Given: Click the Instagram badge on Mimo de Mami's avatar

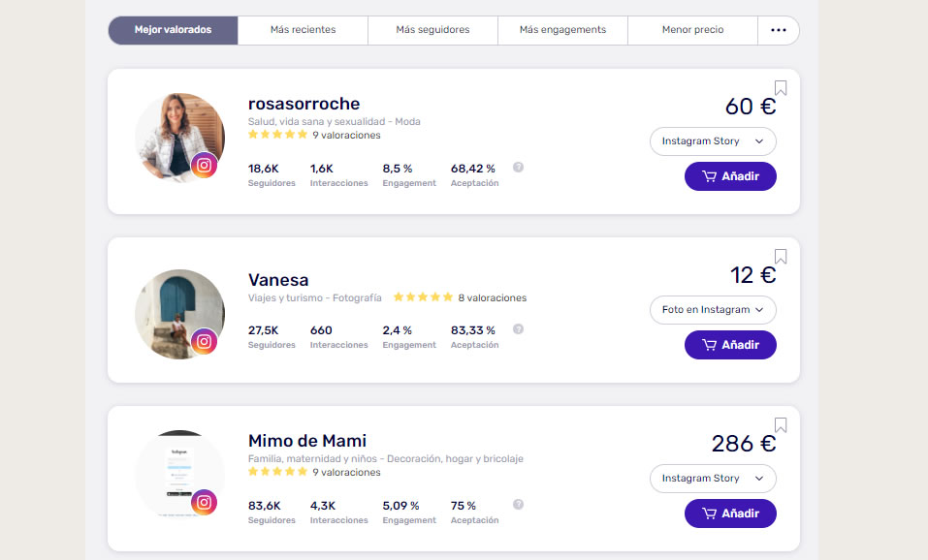Looking at the screenshot, I should point(205,503).
